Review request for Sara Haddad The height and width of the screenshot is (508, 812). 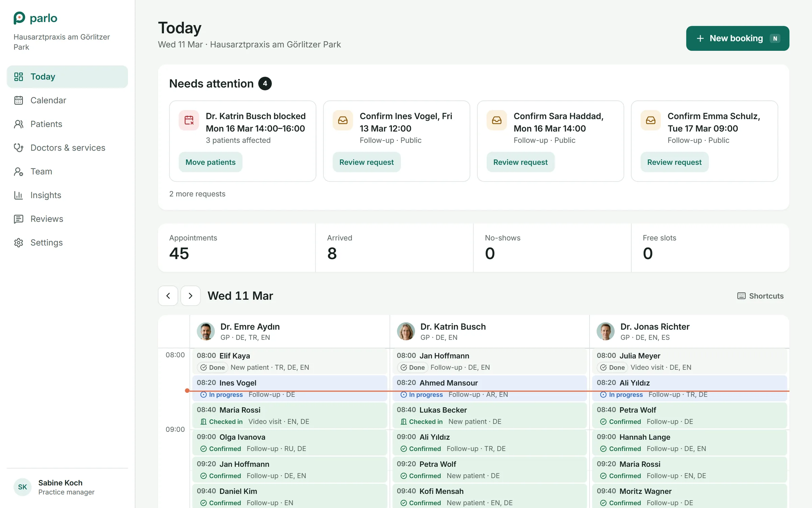(x=520, y=162)
